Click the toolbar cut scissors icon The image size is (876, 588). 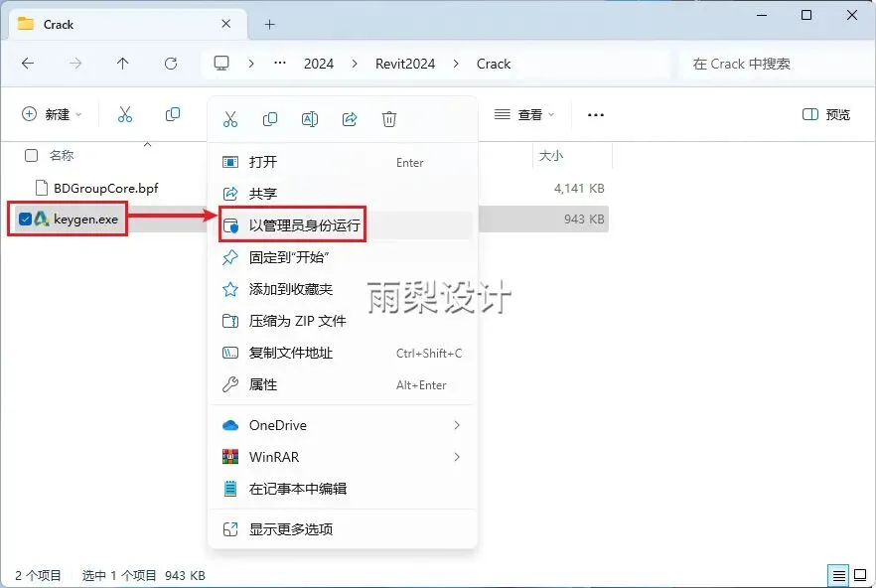[x=125, y=114]
